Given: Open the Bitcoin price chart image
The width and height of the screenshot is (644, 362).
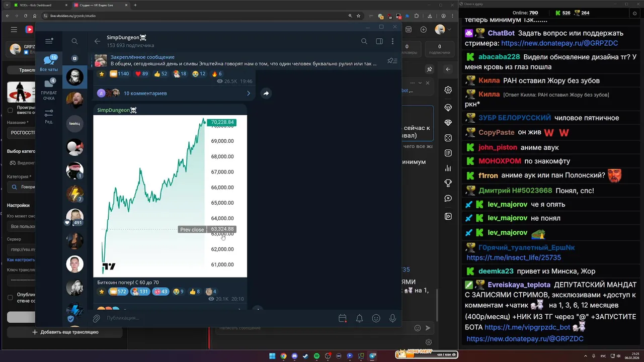Looking at the screenshot, I should tap(170, 196).
